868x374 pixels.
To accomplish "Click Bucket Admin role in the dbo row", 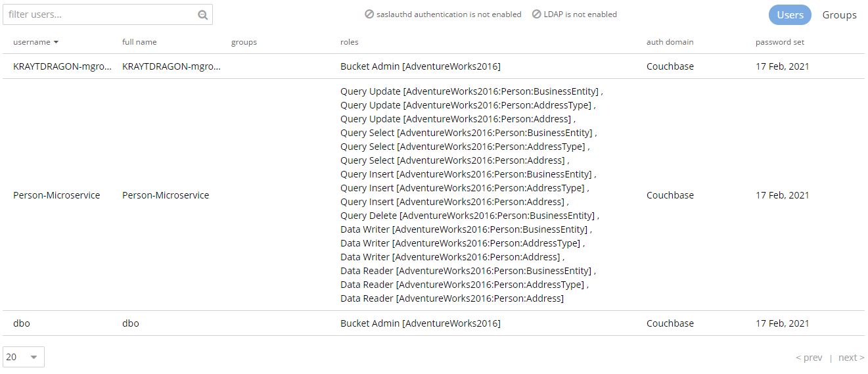I will pyautogui.click(x=421, y=323).
